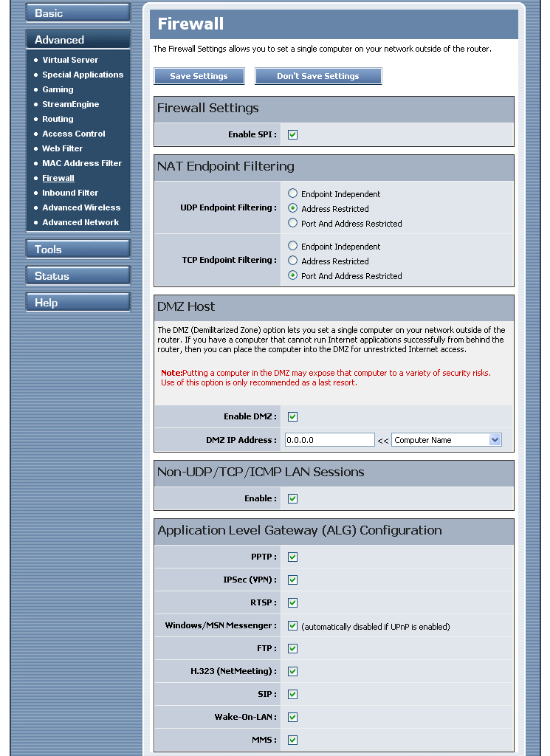The width and height of the screenshot is (550, 756).
Task: Toggle the FTP ALG checkbox
Action: [292, 648]
